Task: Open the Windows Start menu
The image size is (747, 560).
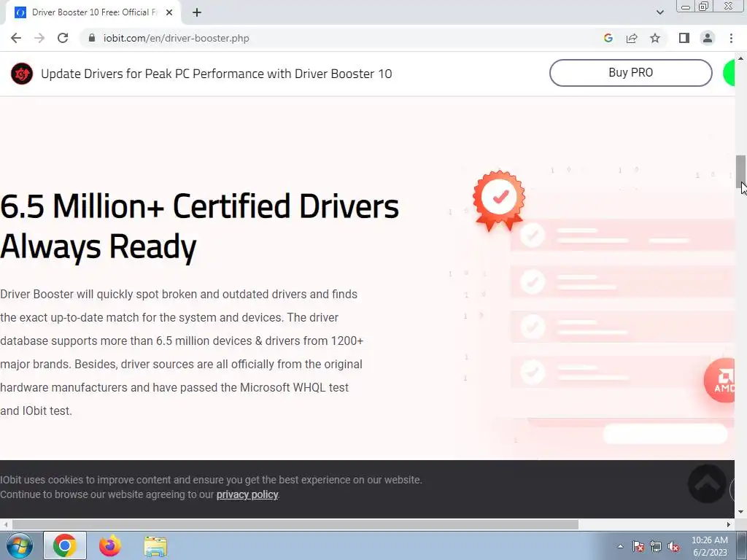Action: (19, 545)
